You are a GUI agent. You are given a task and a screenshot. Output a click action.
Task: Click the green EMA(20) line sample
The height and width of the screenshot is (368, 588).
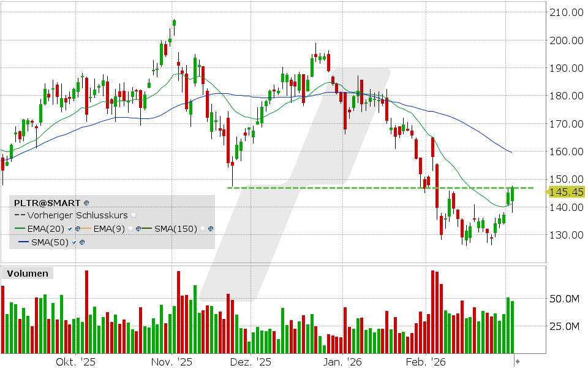click(20, 228)
